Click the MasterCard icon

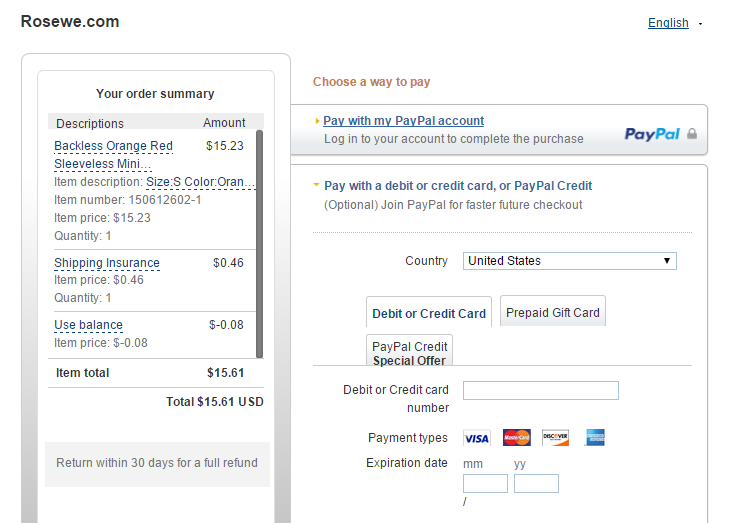(x=516, y=438)
